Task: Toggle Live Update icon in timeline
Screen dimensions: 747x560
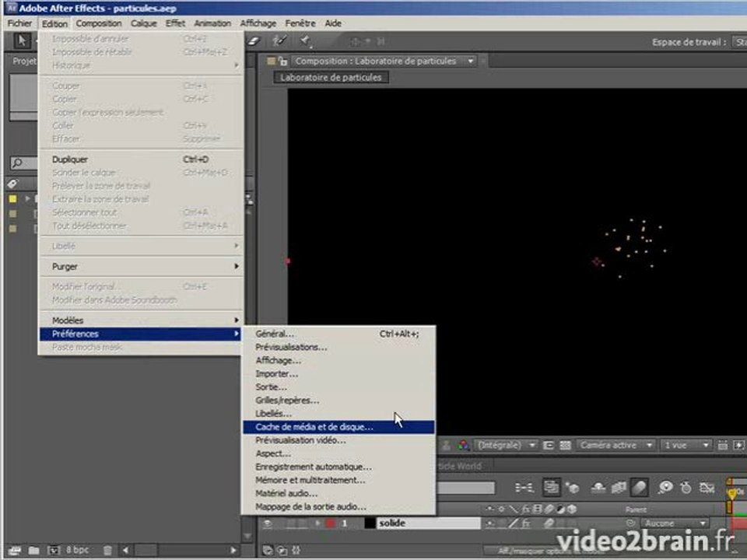Action: (x=551, y=487)
